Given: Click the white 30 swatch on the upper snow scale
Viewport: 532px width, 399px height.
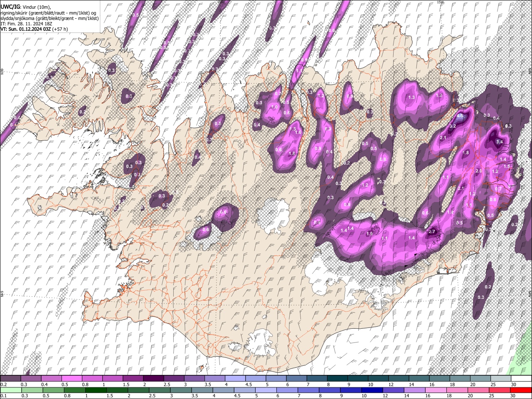Looking at the screenshot, I should pos(521,379).
